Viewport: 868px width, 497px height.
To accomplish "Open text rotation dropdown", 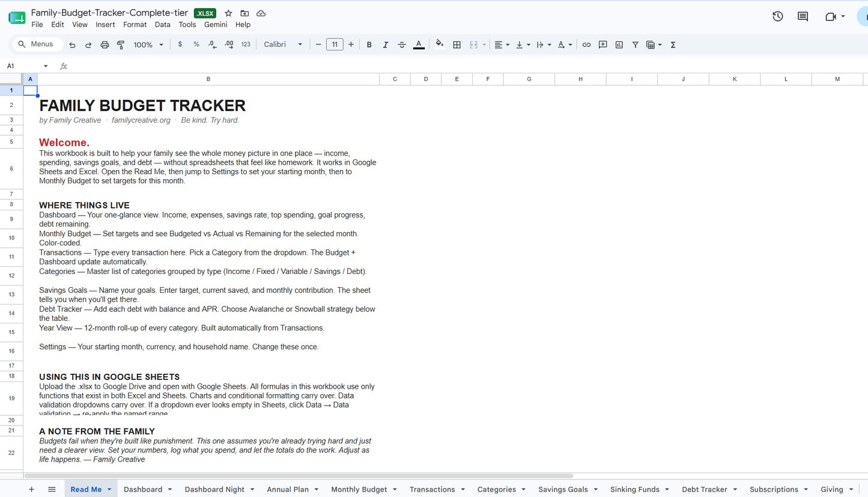I will tap(565, 44).
